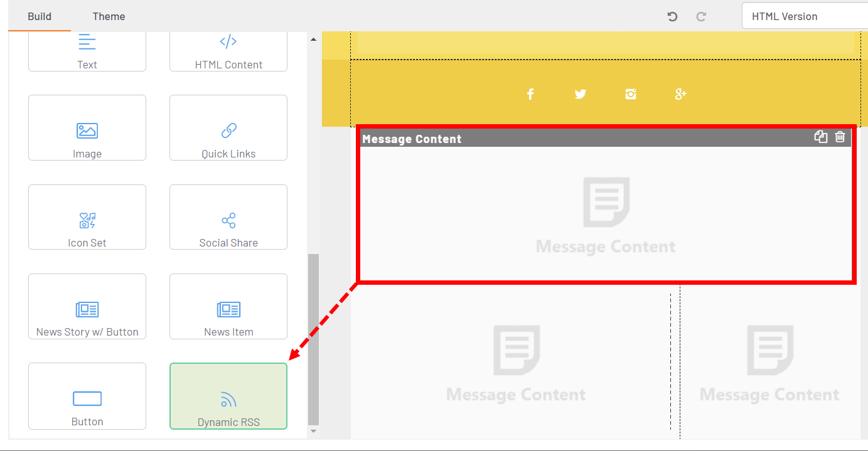Select the News Item block
Screen dimensions: 868x451
pyautogui.click(x=228, y=306)
